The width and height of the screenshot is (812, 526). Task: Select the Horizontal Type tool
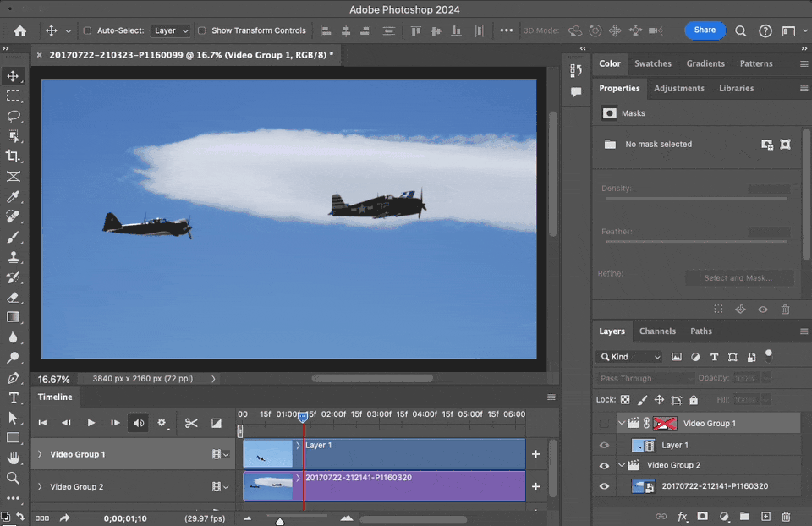coord(14,397)
